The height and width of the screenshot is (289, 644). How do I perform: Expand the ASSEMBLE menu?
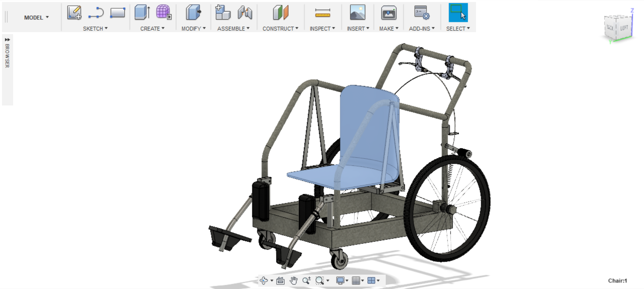click(x=233, y=28)
